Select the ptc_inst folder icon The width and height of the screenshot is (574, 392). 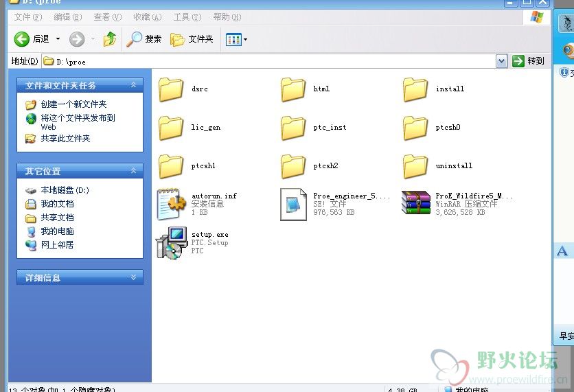coord(293,128)
